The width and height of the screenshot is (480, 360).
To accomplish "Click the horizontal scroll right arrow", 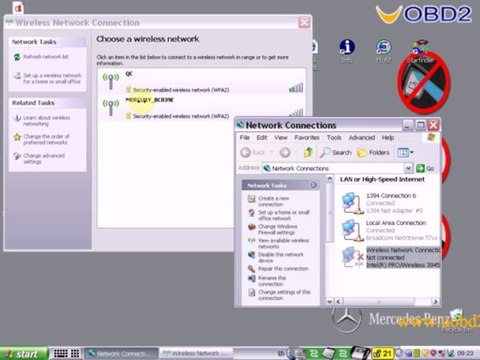I will tap(435, 301).
